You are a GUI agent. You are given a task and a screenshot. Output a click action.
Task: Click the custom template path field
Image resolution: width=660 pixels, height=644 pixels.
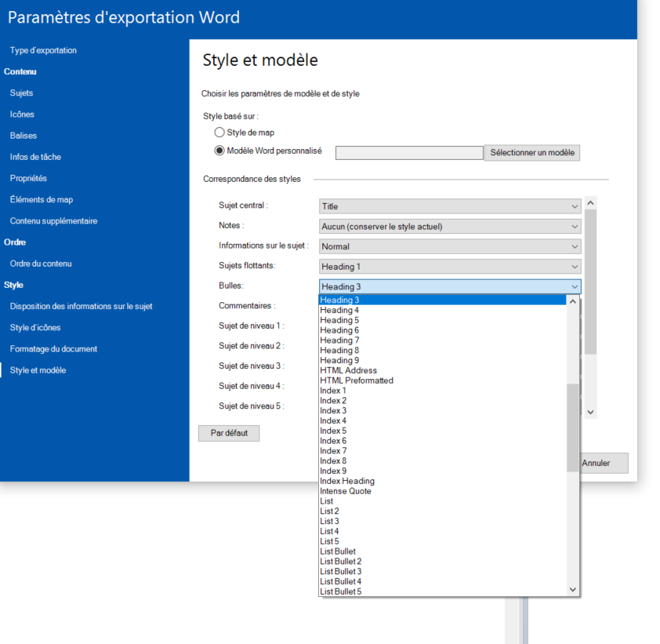(409, 153)
